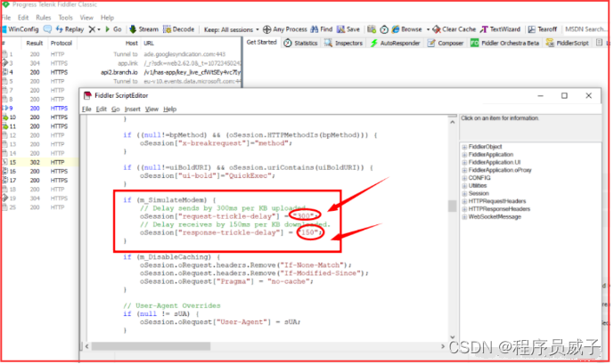Click scroll-up arrow in script editor
The width and height of the screenshot is (614, 364).
click(453, 123)
